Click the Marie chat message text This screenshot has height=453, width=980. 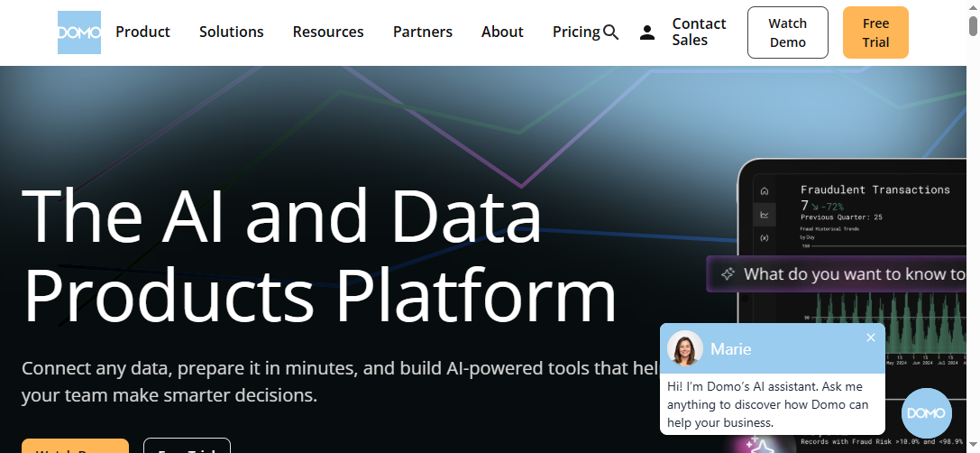(x=767, y=405)
